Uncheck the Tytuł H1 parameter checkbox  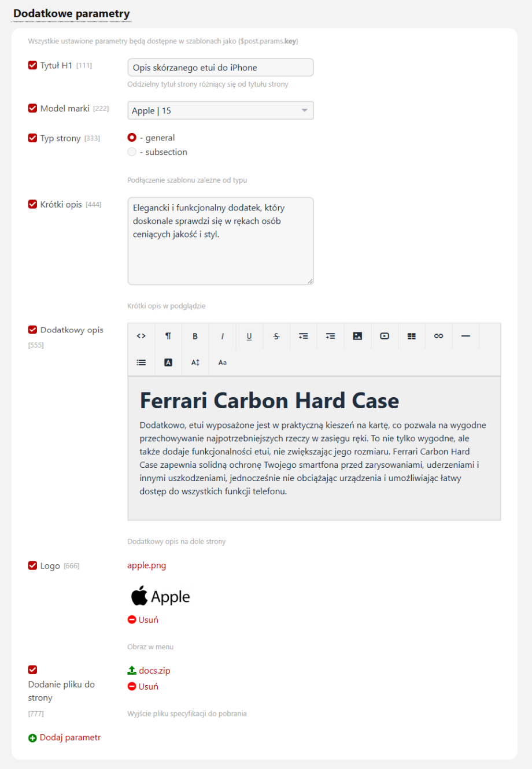click(32, 65)
